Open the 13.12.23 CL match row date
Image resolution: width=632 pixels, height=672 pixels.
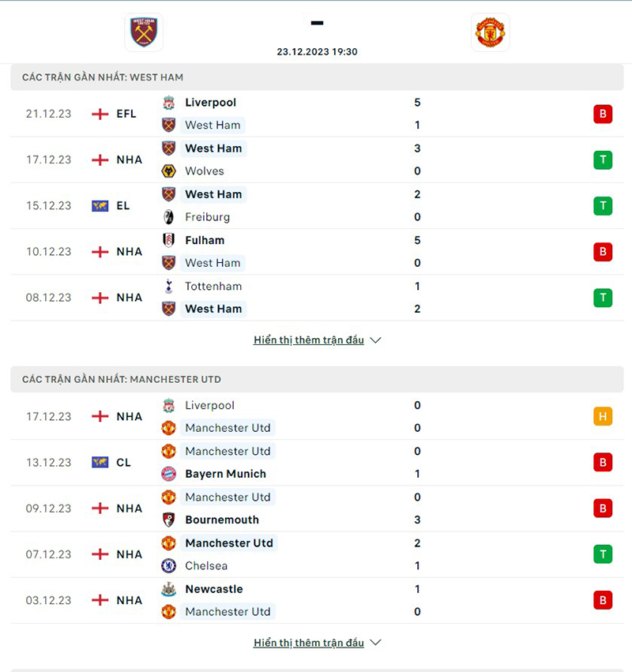[48, 463]
